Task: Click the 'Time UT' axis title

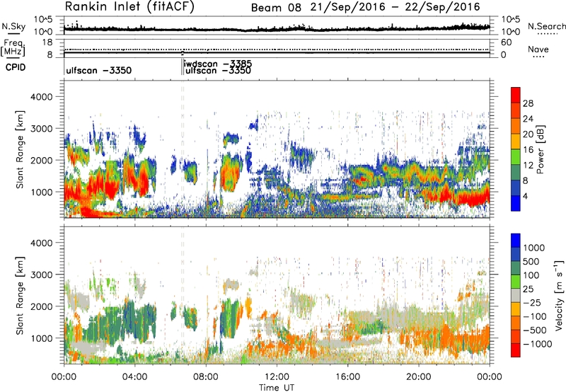Action: coord(277,388)
